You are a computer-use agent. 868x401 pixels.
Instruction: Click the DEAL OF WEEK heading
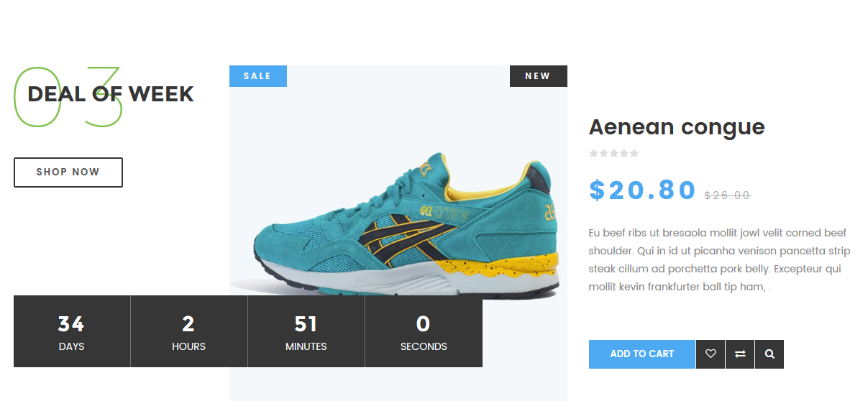click(x=111, y=94)
